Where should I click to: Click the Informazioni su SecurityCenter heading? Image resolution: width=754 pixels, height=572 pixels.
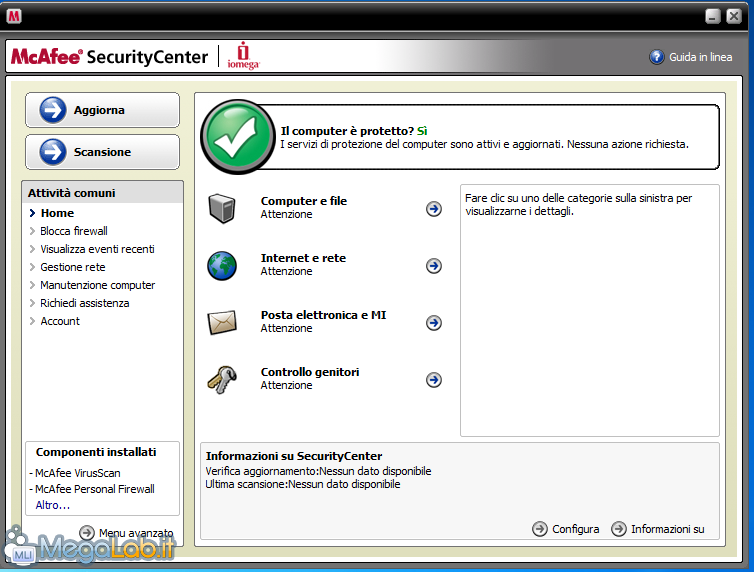[294, 456]
